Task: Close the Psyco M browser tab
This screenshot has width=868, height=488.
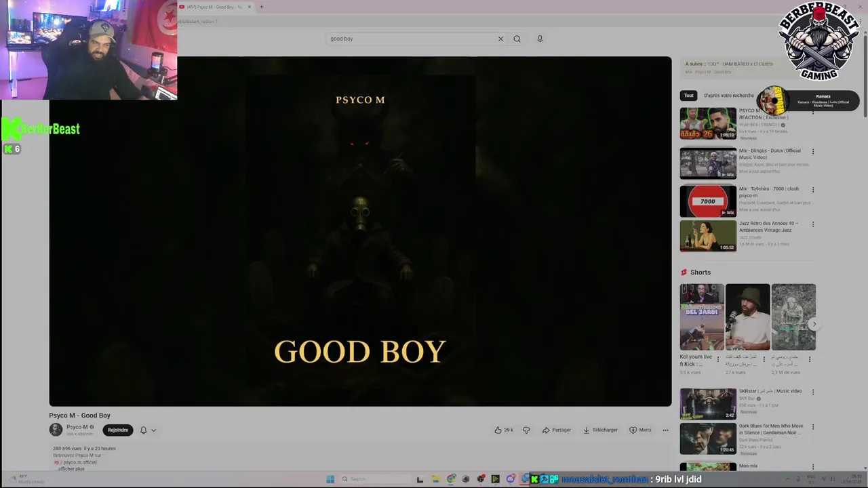Action: 250,7
